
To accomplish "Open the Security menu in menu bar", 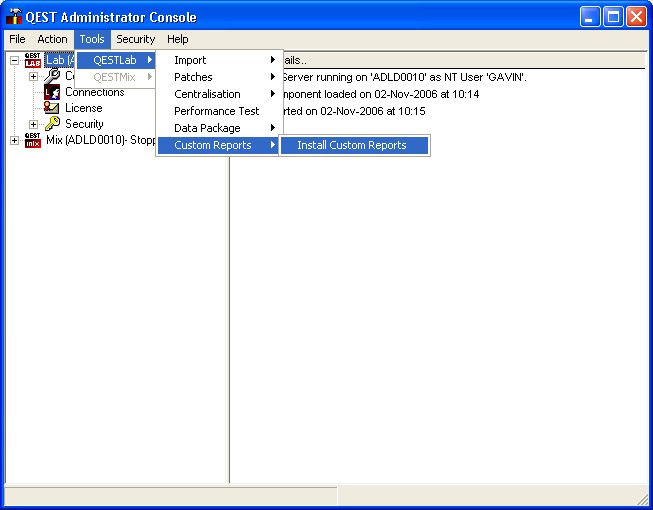I will [x=135, y=39].
